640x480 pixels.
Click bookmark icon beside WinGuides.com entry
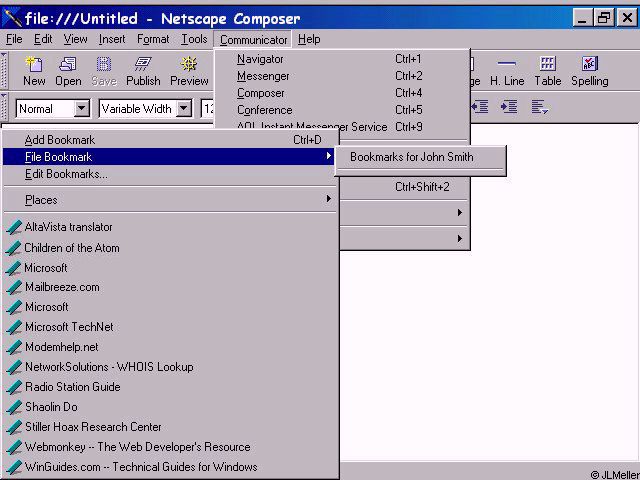pyautogui.click(x=14, y=467)
